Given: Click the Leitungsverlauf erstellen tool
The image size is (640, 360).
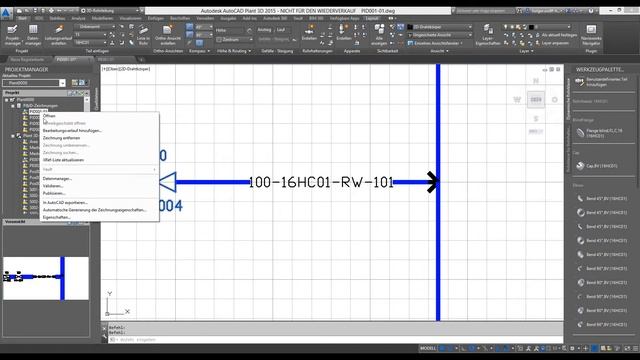Looking at the screenshot, I should [x=59, y=34].
